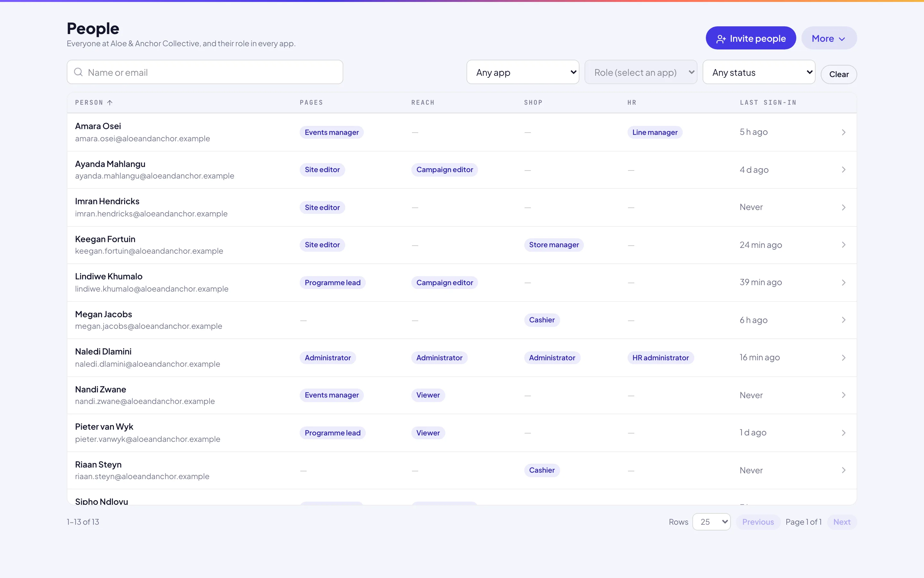Open Pieter van Wyk row chevron
The height and width of the screenshot is (578, 924).
pos(843,433)
